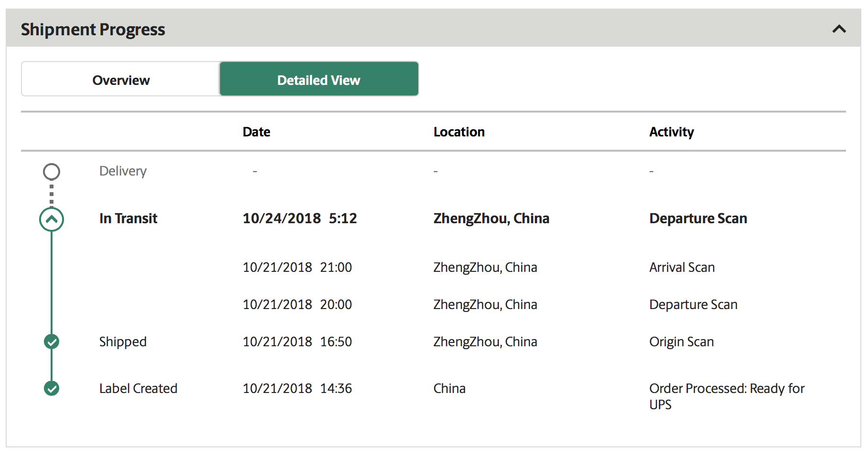
Task: Click the Delivery status label
Action: click(123, 171)
